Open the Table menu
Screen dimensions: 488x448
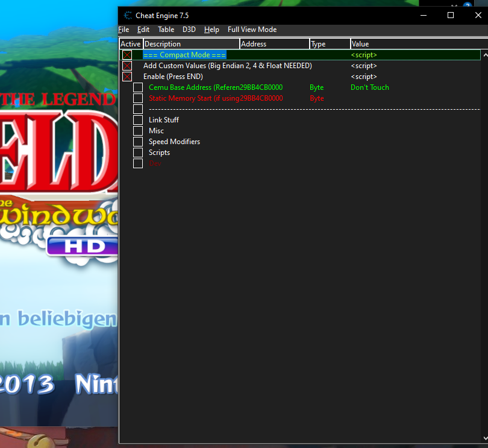[x=166, y=30]
